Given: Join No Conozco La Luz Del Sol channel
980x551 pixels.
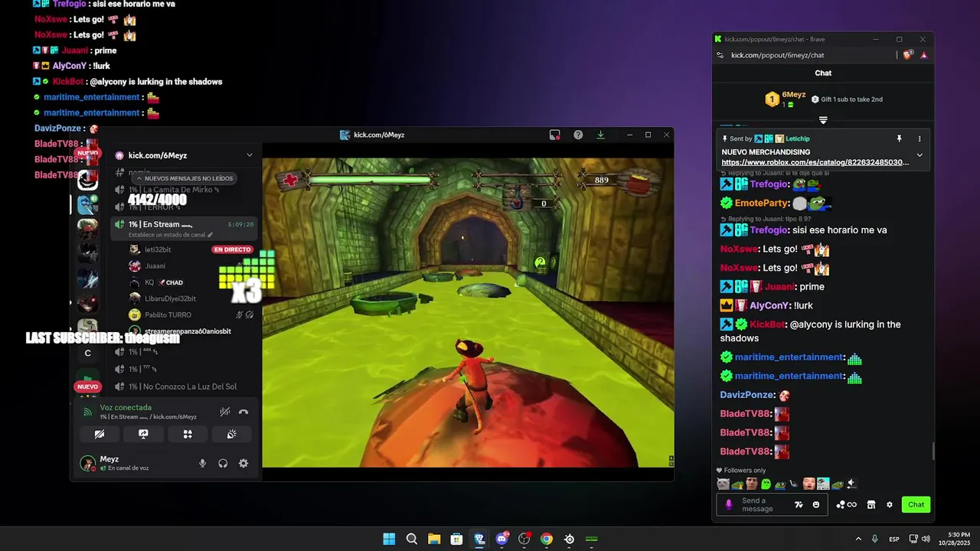Looking at the screenshot, I should click(182, 386).
